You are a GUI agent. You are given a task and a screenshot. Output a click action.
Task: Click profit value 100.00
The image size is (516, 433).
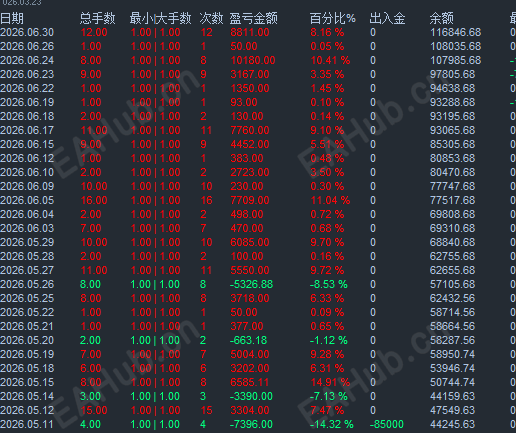(247, 256)
